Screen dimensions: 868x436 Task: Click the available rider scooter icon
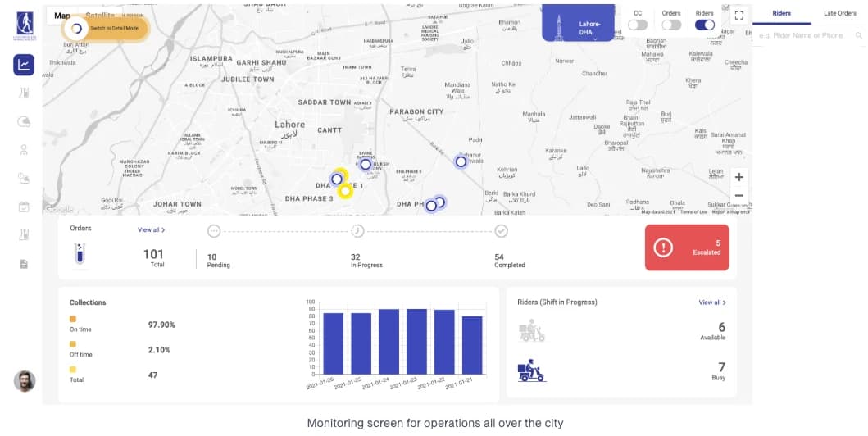[531, 331]
